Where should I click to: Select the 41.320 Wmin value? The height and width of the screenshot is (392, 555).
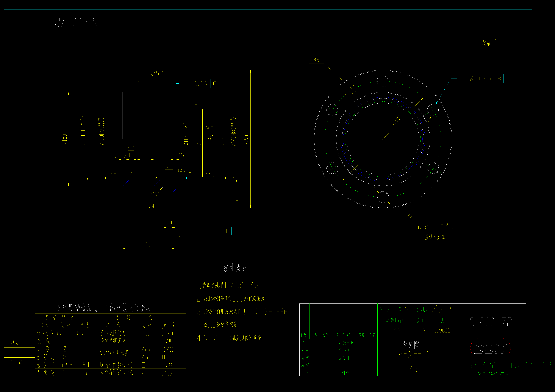click(x=168, y=357)
